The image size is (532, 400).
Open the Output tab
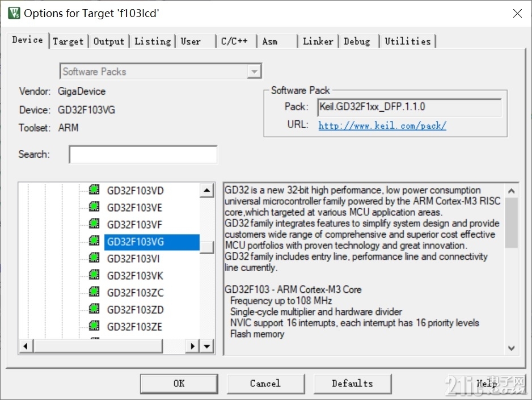click(x=109, y=41)
